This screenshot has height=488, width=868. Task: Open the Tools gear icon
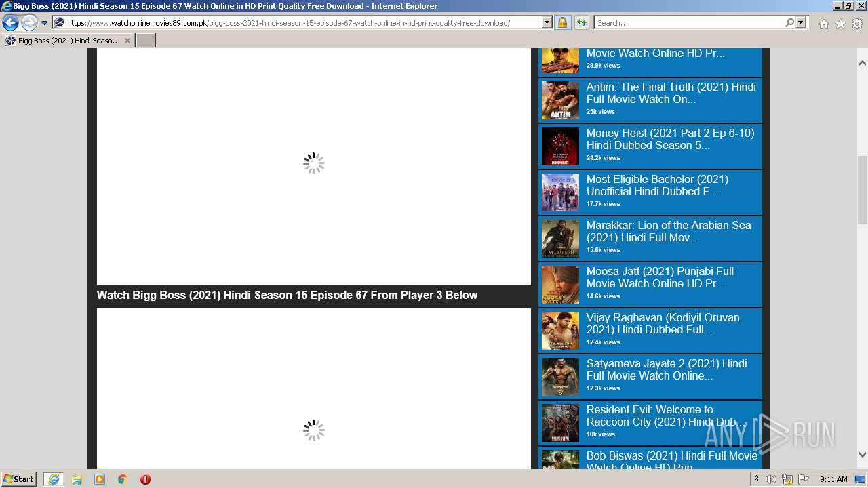point(857,24)
